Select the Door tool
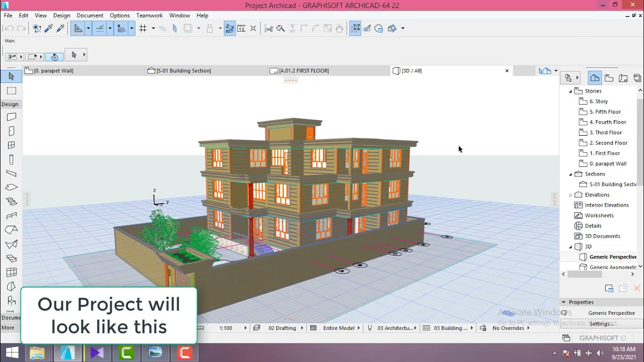This screenshot has width=644, height=362. 11,131
